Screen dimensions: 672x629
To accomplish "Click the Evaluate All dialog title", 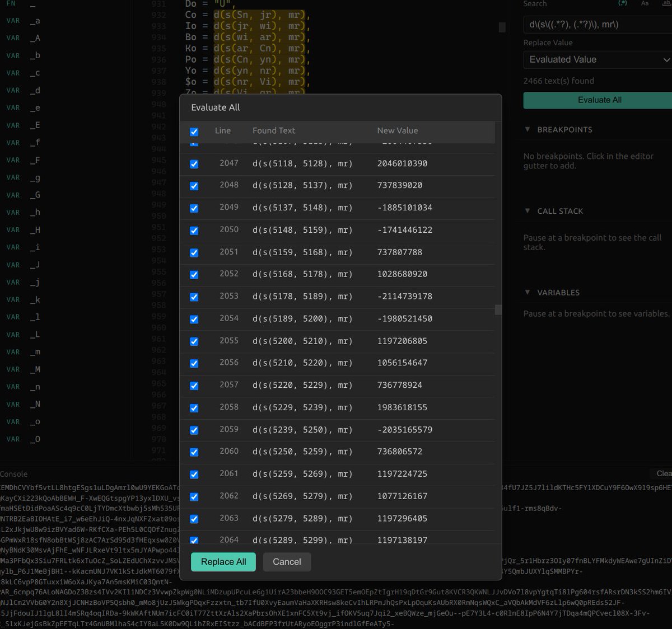I will (216, 107).
